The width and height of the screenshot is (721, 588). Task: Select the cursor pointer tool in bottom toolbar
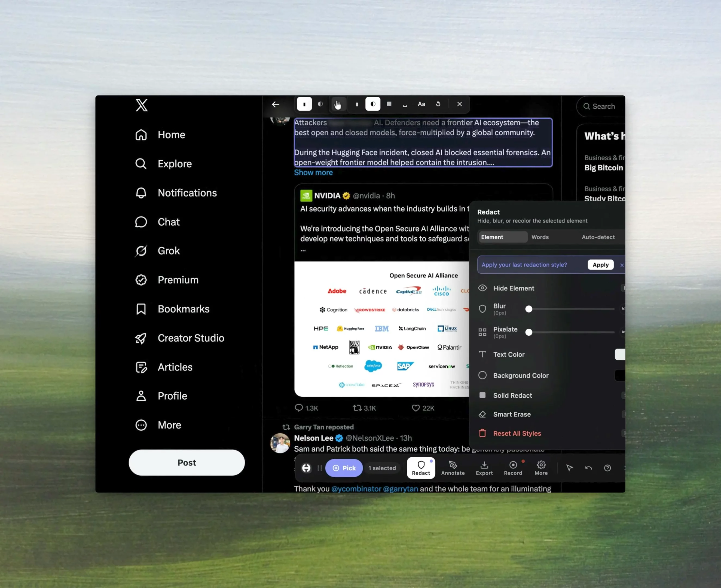[x=570, y=468]
